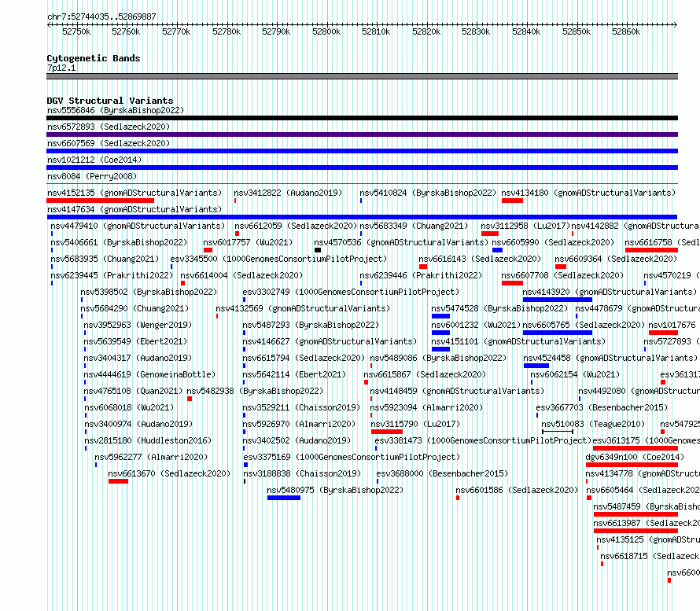Image resolution: width=700 pixels, height=611 pixels.
Task: Click the nsv5482938 (ByrskaBishop2022) label
Action: (255, 391)
